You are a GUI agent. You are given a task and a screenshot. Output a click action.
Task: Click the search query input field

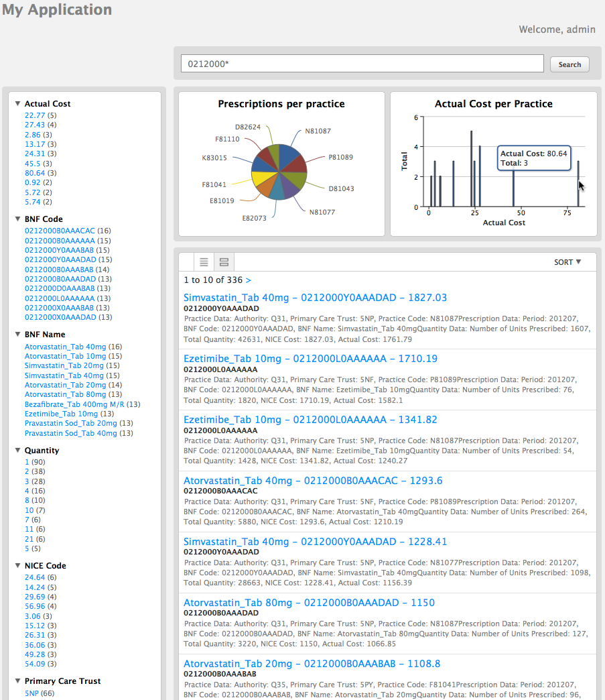362,64
